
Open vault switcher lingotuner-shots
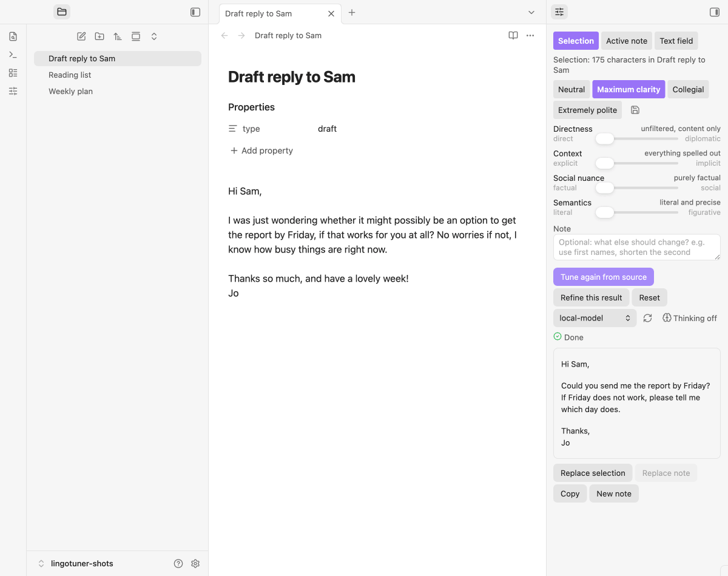(x=76, y=563)
